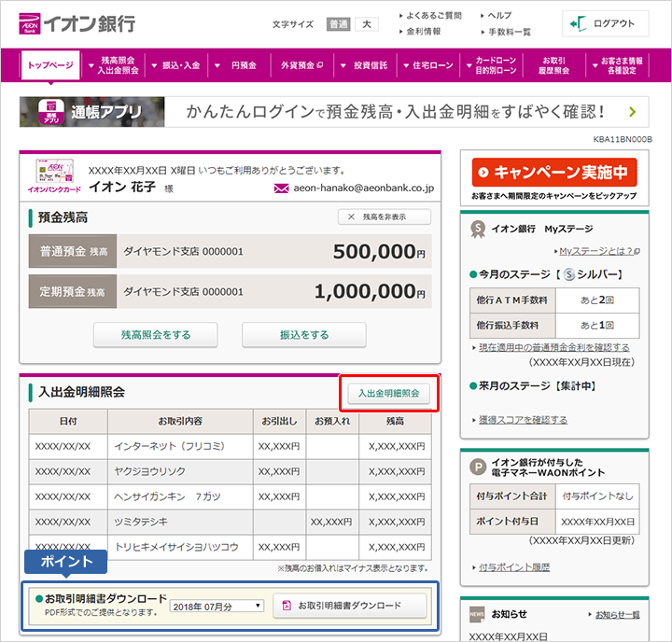Click the 日付 column header
This screenshot has height=642, width=672.
click(68, 421)
